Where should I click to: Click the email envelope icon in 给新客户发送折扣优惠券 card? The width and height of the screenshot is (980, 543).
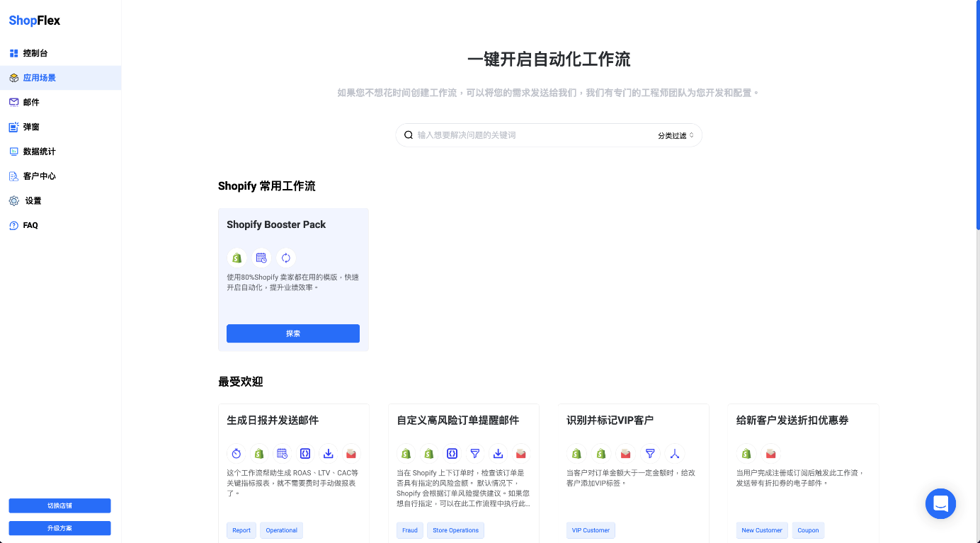pyautogui.click(x=770, y=453)
